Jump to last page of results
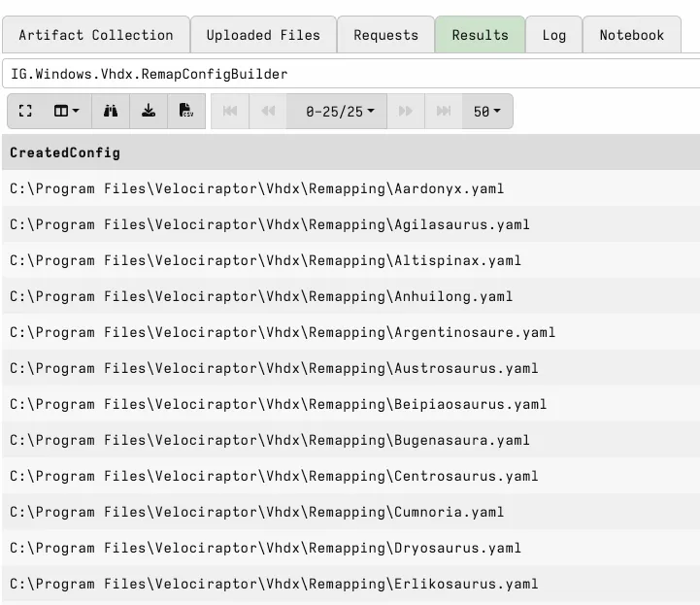This screenshot has height=605, width=700. pyautogui.click(x=444, y=112)
